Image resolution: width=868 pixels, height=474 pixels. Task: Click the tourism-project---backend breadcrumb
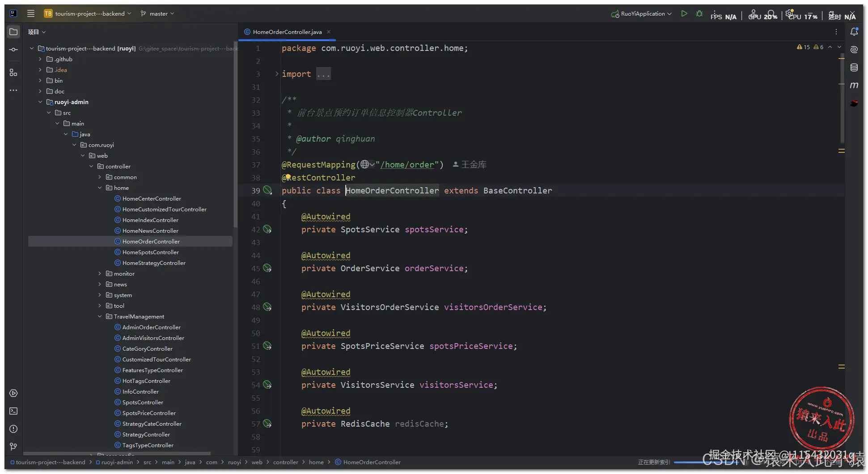tap(48, 462)
